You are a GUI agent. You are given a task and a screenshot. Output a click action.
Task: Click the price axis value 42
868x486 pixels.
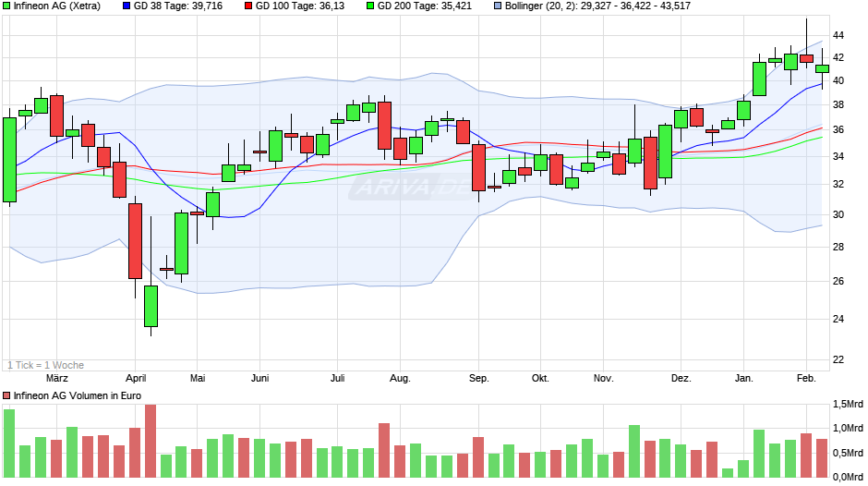[x=838, y=57]
